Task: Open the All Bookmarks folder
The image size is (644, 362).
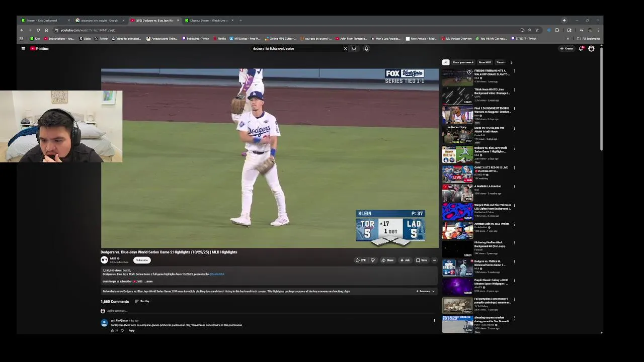Action: pyautogui.click(x=589, y=39)
